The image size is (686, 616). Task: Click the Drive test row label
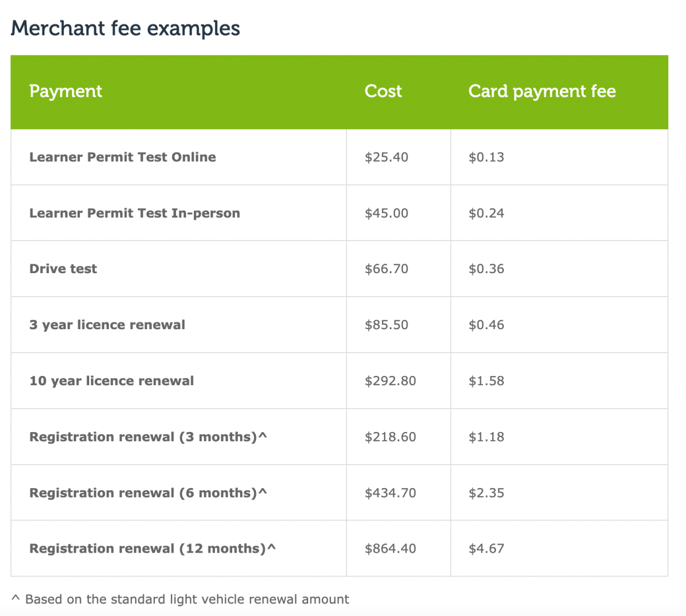click(x=63, y=269)
